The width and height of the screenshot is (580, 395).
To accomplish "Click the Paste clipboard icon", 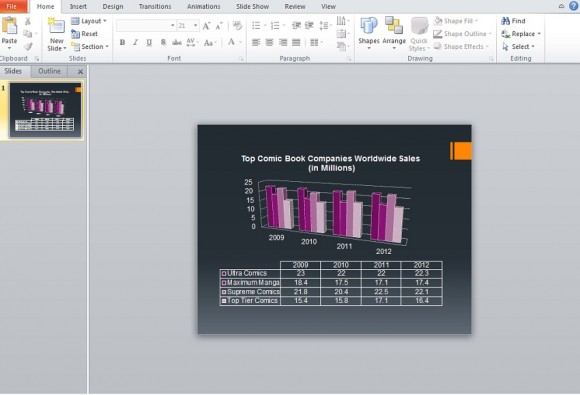I will point(9,26).
